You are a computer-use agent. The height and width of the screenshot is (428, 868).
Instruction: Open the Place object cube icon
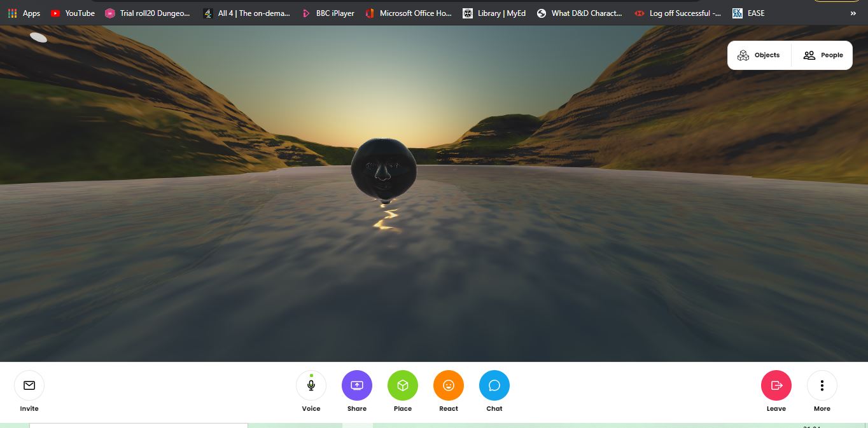[403, 385]
